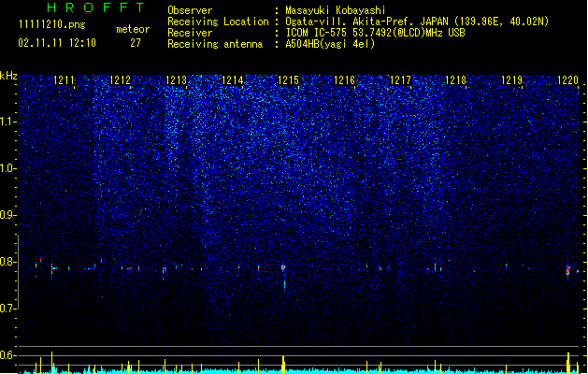
Task: Click the date stamp 02.11.11 12:10
Action: point(57,43)
